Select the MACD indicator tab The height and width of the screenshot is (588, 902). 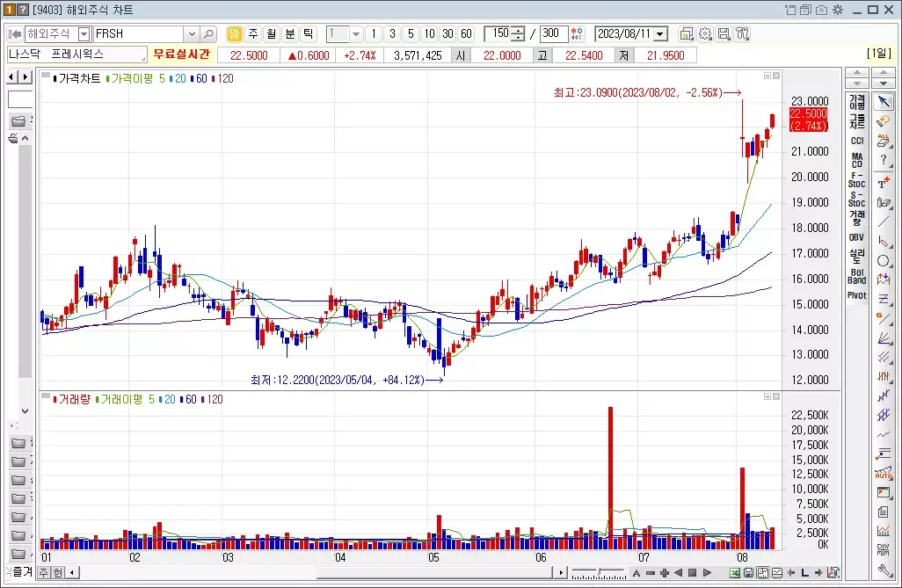pos(856,160)
